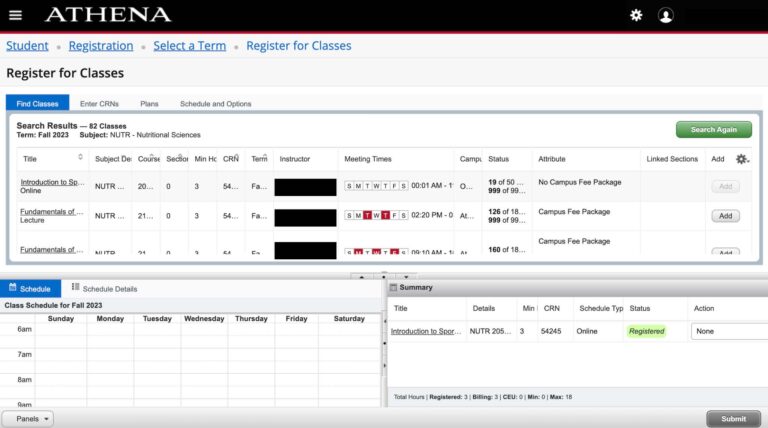The image size is (768, 428).
Task: Open the Action dropdown showing None
Action: click(x=729, y=332)
